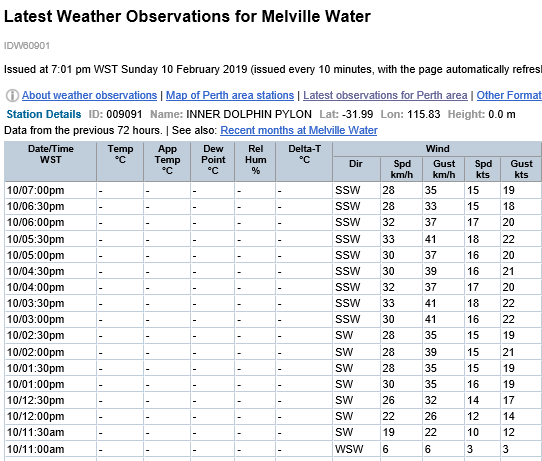542x461 pixels.
Task: Select the 10/07:00pm observation row
Action: [273, 190]
